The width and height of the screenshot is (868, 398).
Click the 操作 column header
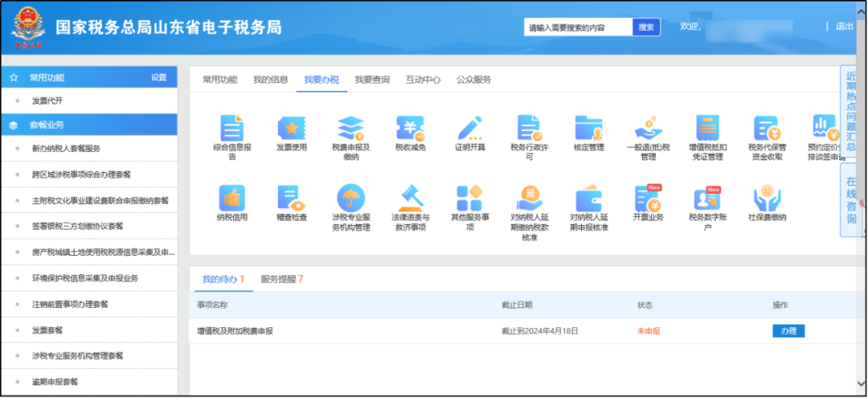coord(780,305)
